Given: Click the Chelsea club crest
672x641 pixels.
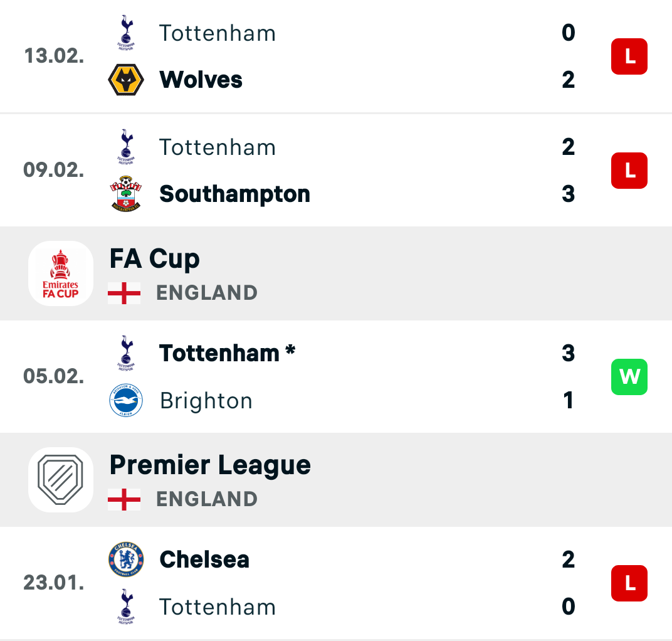Looking at the screenshot, I should pyautogui.click(x=126, y=559).
